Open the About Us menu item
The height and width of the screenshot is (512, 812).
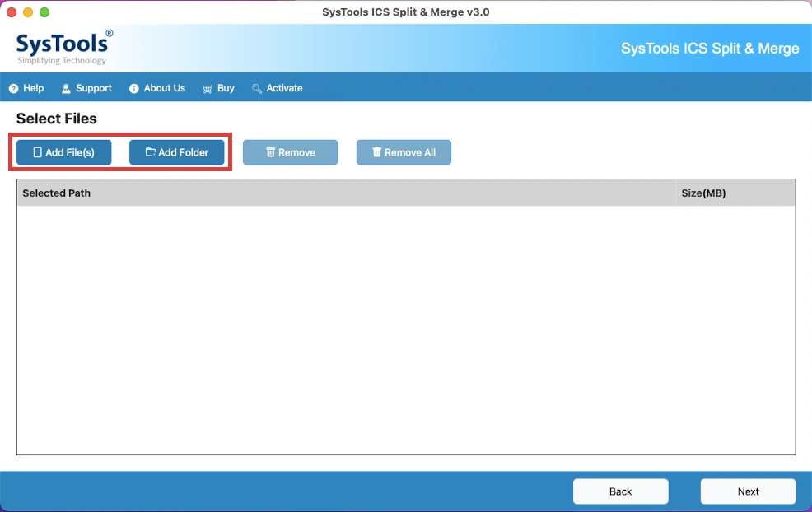click(x=157, y=88)
